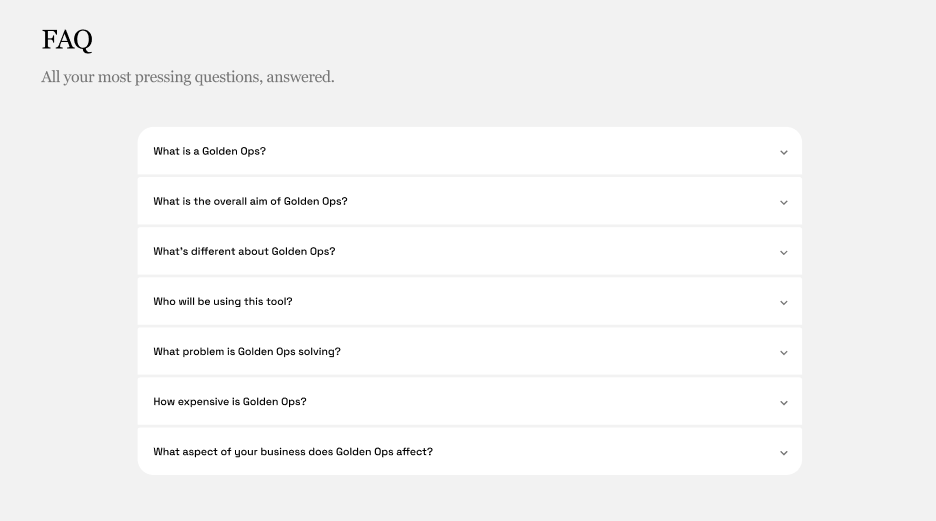Open the first accordion row in the FAQ list

point(469,152)
